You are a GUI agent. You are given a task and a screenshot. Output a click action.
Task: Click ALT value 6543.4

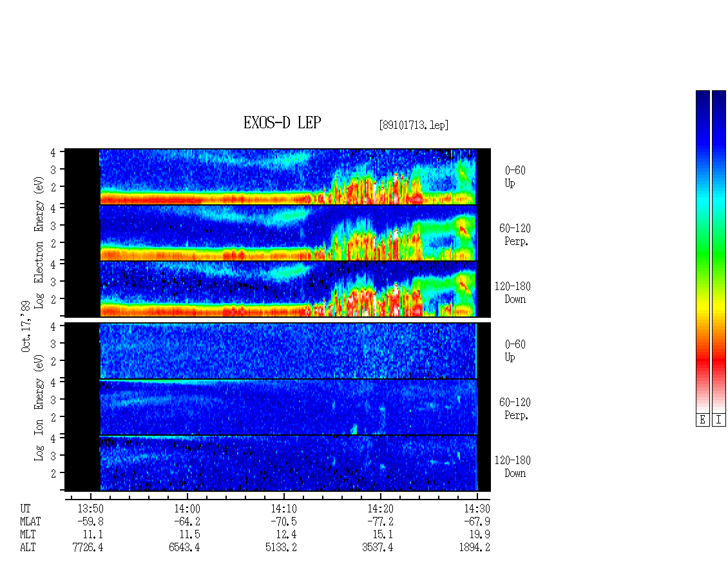click(184, 548)
